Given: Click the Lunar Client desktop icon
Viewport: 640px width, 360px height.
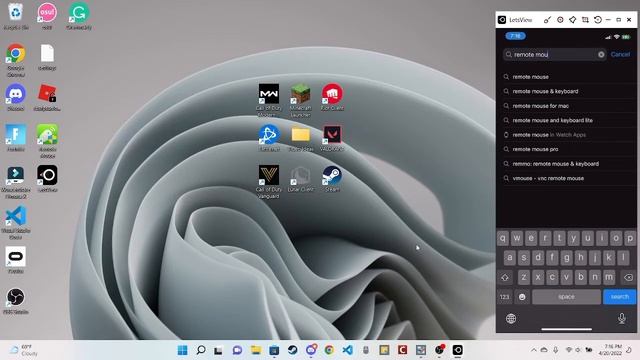Looking at the screenshot, I should coord(300,178).
